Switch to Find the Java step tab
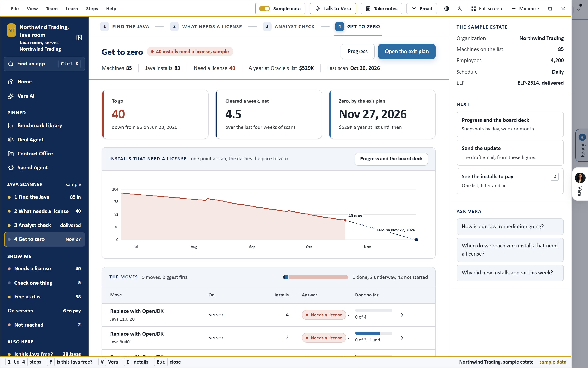Screen dimensions: 588x368 tap(125, 27)
